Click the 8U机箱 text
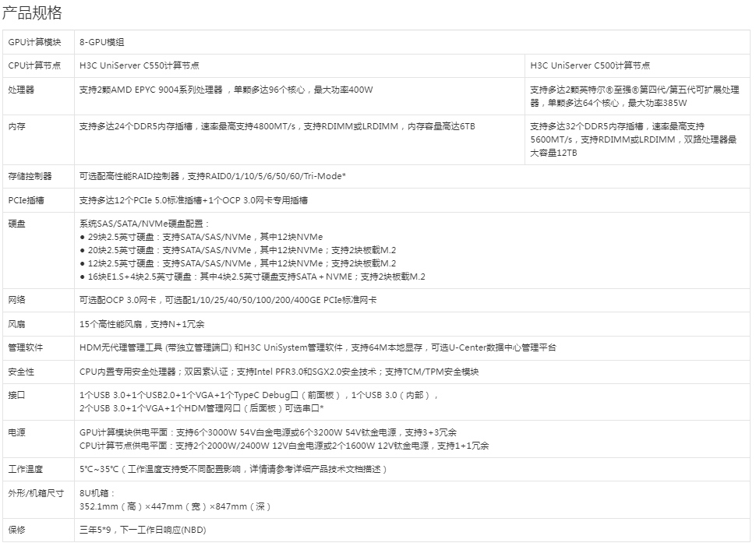Viewport: 756px width, 550px height. [97, 493]
